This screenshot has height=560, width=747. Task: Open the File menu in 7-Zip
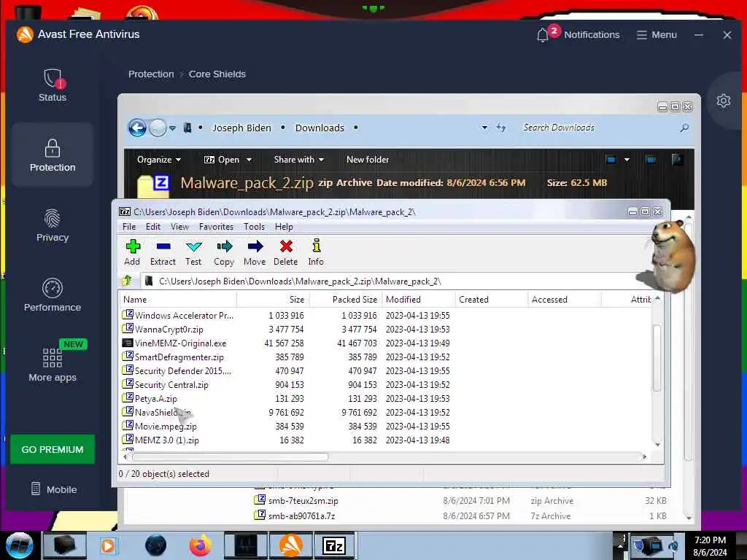(x=129, y=227)
